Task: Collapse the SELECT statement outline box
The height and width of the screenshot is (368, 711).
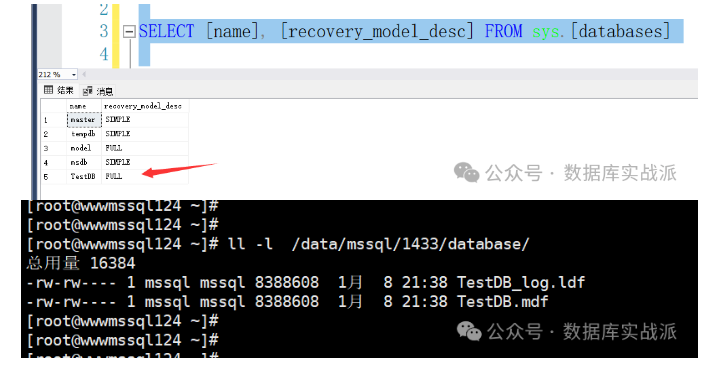Action: (x=129, y=31)
